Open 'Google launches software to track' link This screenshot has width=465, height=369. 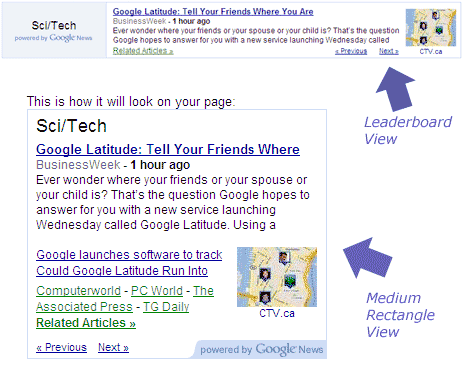[x=129, y=255]
